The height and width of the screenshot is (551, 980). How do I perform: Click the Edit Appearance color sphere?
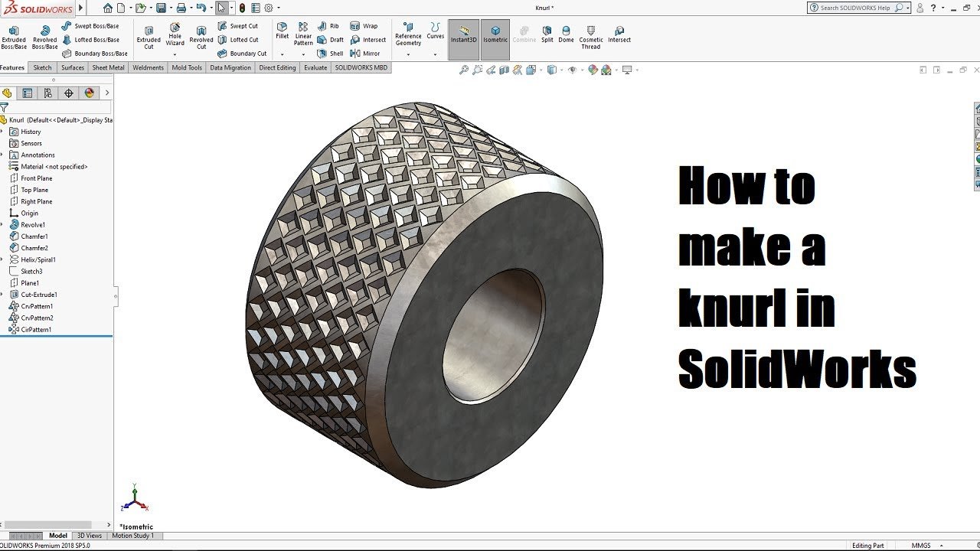tap(593, 70)
